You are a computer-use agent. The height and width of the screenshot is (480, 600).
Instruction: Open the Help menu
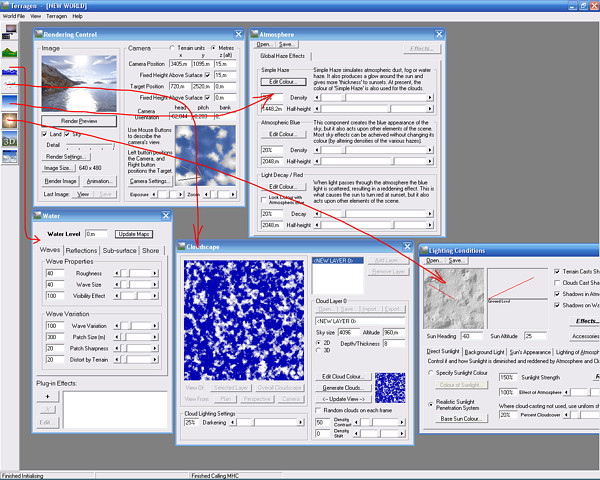pyautogui.click(x=78, y=16)
